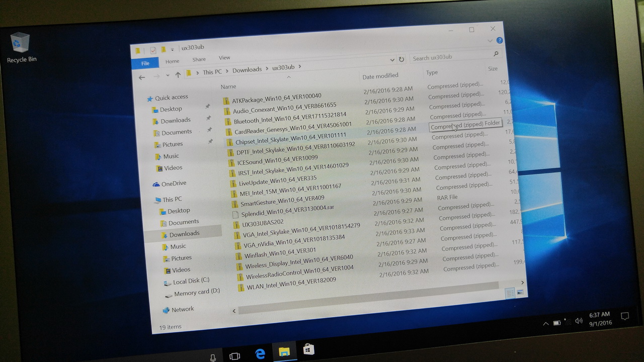Open the Recent locations dropdown arrow

(167, 75)
